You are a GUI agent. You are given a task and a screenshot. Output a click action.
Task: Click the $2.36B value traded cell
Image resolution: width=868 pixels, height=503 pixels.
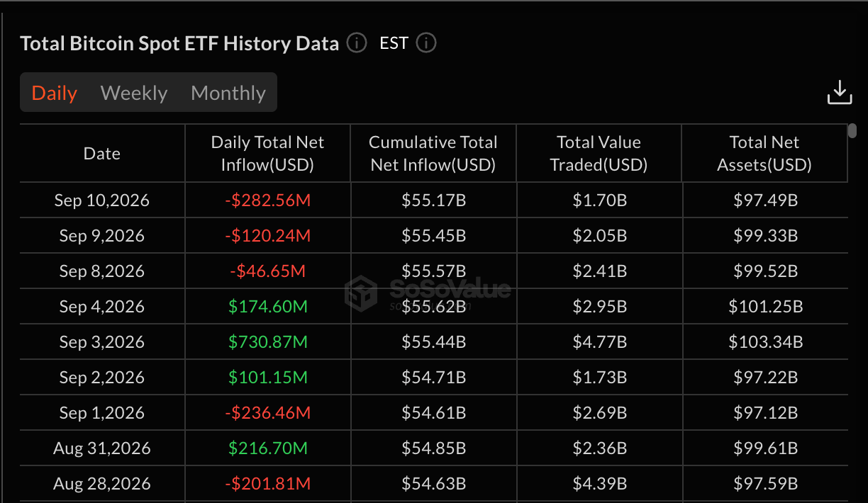pos(599,448)
